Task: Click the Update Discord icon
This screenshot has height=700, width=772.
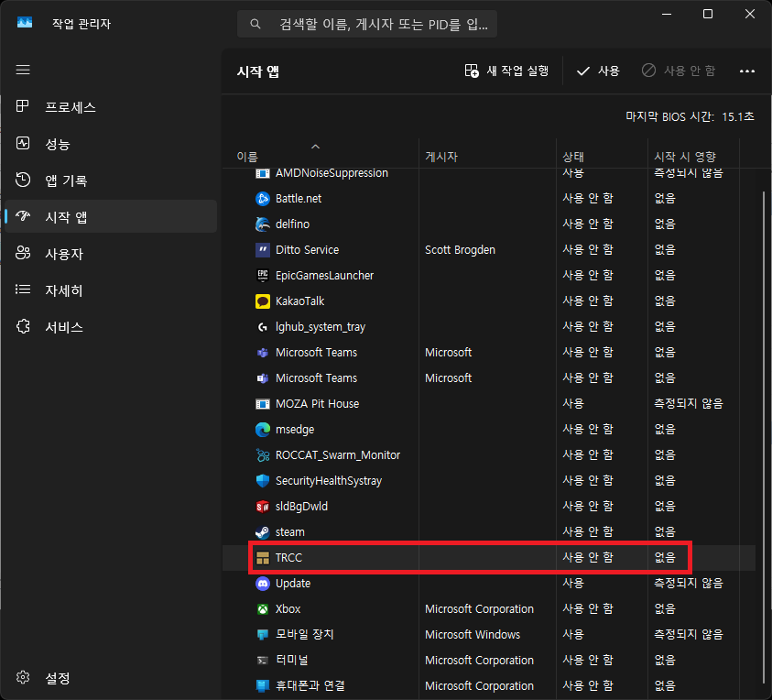Action: [x=263, y=584]
